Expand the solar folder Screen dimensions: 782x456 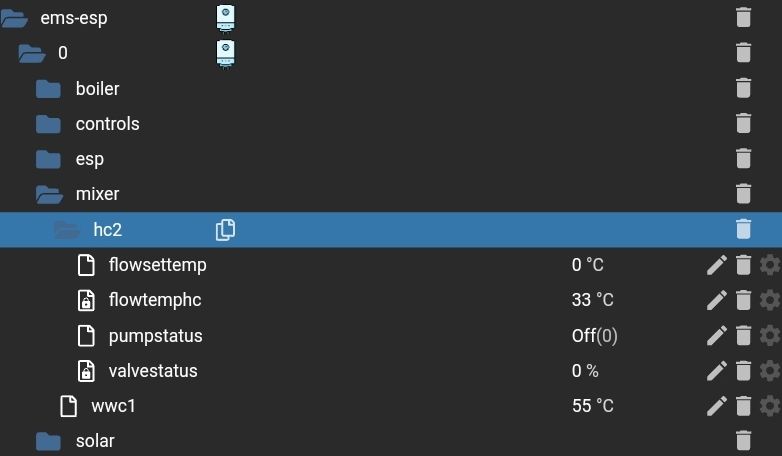(48, 442)
